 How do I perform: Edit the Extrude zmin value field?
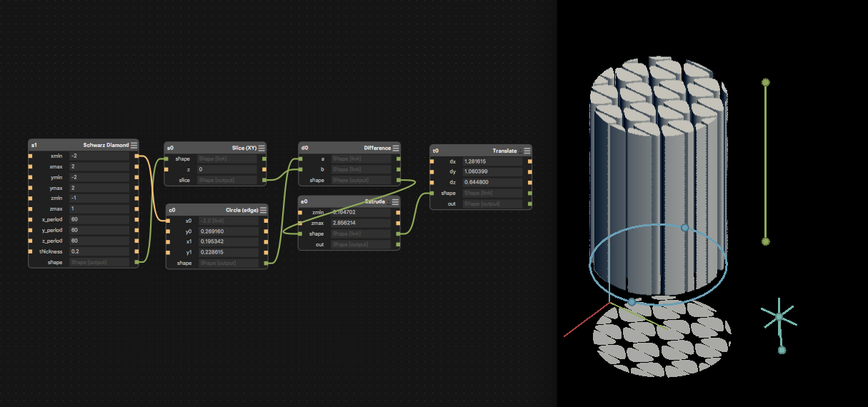pyautogui.click(x=362, y=212)
